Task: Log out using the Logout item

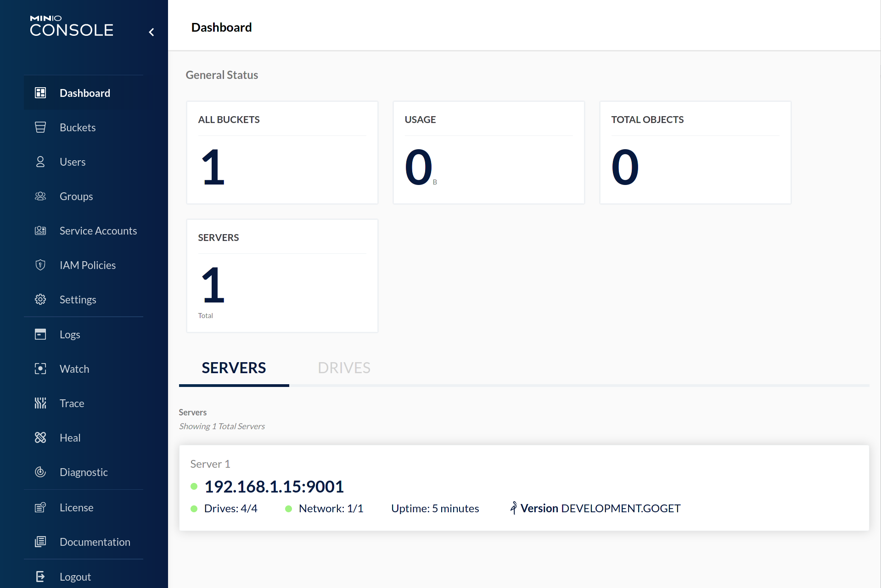Action: click(x=75, y=577)
